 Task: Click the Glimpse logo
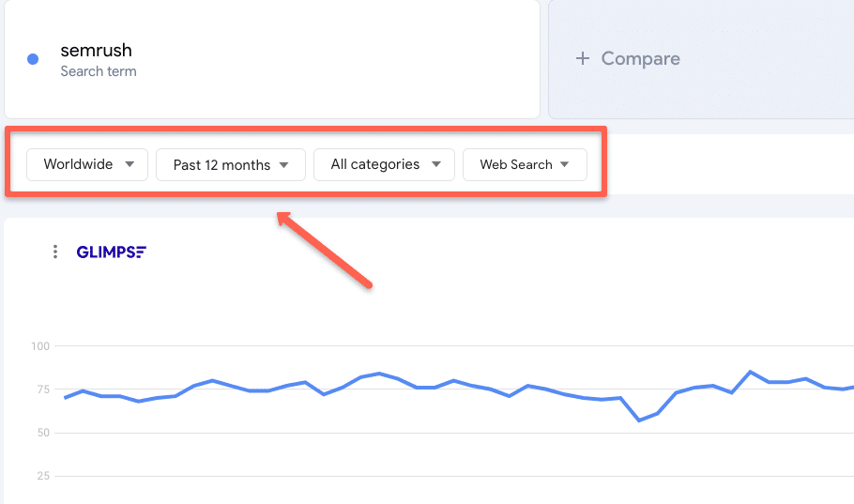(111, 252)
